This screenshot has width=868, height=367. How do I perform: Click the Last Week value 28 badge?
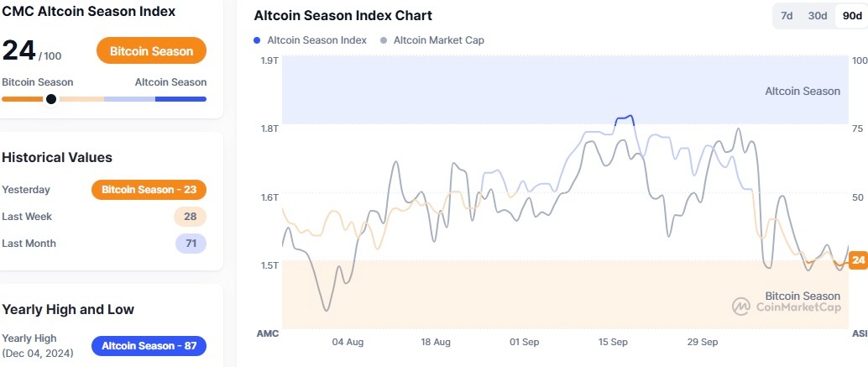(190, 217)
